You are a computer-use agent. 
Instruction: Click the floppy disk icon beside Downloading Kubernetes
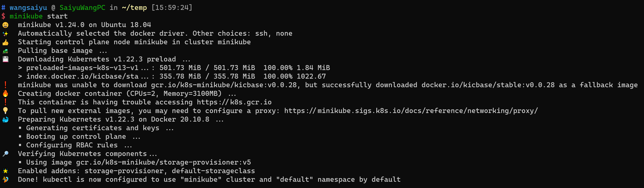click(x=5, y=59)
